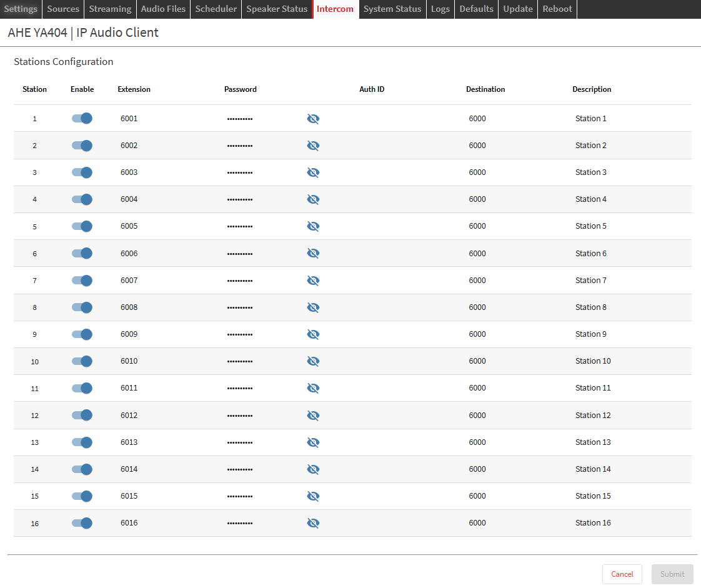Click the Submit button
The width and height of the screenshot is (701, 588).
672,574
